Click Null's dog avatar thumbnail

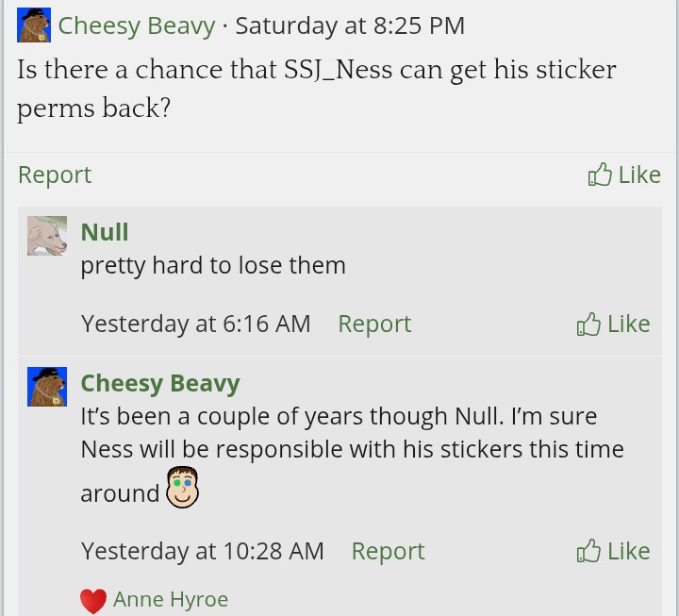[x=47, y=236]
